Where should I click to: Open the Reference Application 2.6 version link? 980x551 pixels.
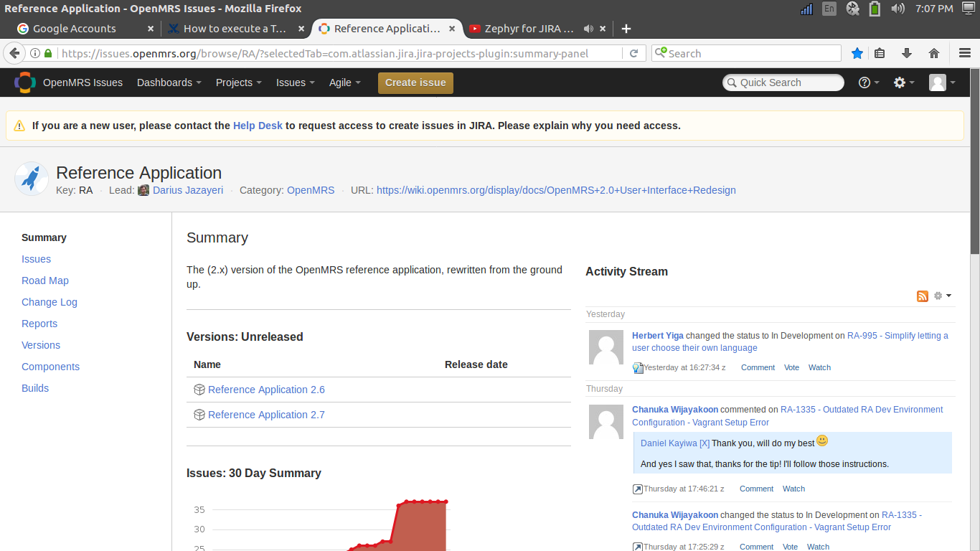click(x=266, y=390)
